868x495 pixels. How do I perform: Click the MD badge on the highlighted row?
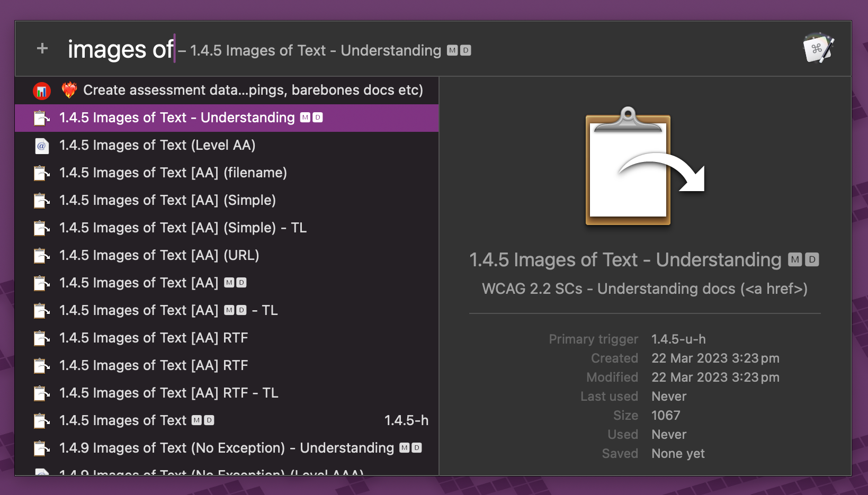(x=311, y=118)
